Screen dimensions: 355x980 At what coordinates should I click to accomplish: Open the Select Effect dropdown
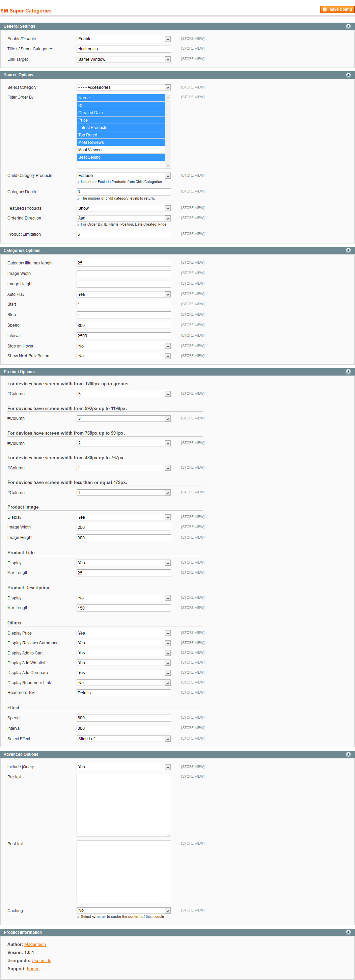124,739
